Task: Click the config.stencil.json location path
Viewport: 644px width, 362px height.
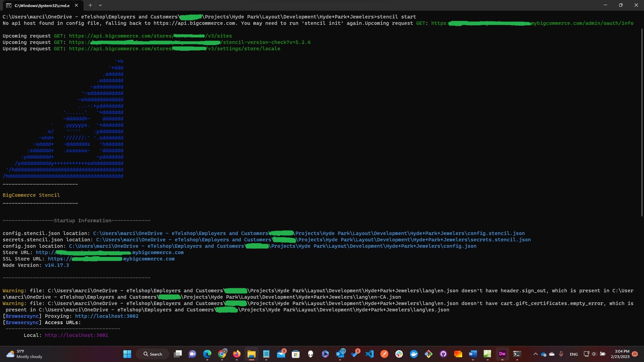Action: [309, 233]
